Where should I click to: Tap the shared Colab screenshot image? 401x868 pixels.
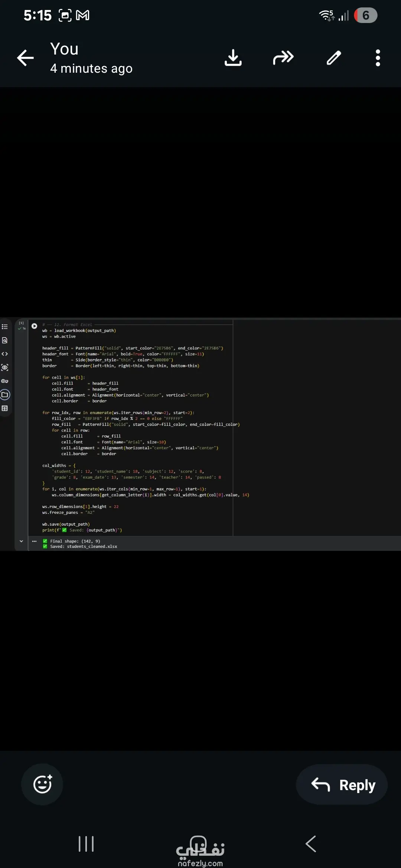pyautogui.click(x=200, y=434)
